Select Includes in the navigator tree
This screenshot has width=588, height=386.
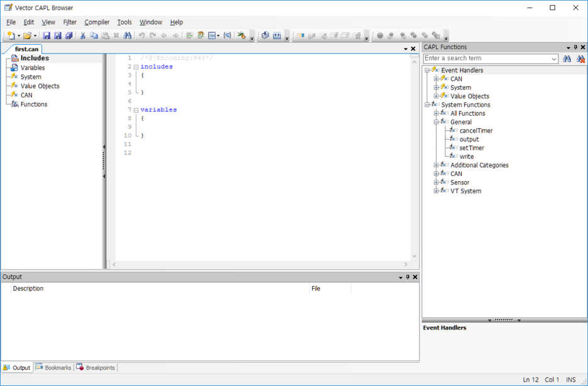click(35, 58)
